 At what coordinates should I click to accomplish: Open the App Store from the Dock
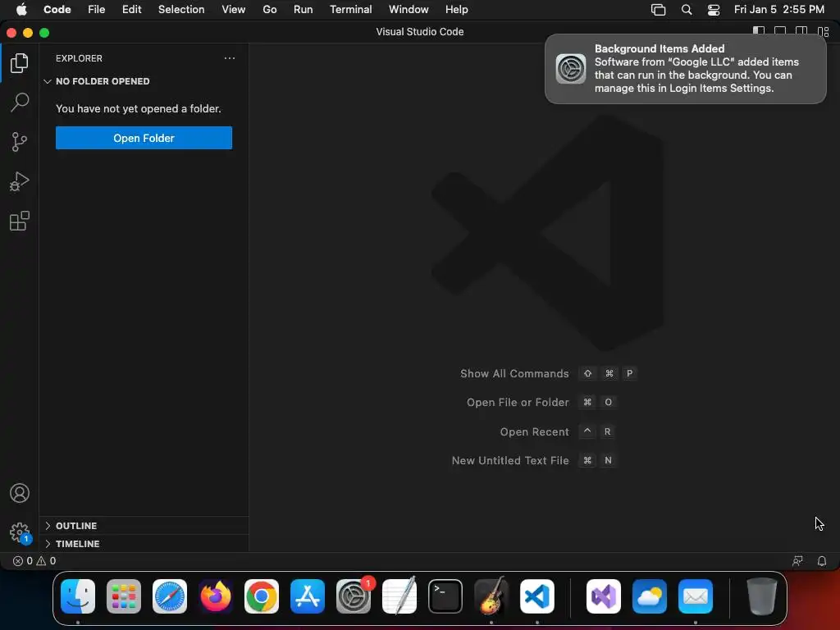coord(308,596)
